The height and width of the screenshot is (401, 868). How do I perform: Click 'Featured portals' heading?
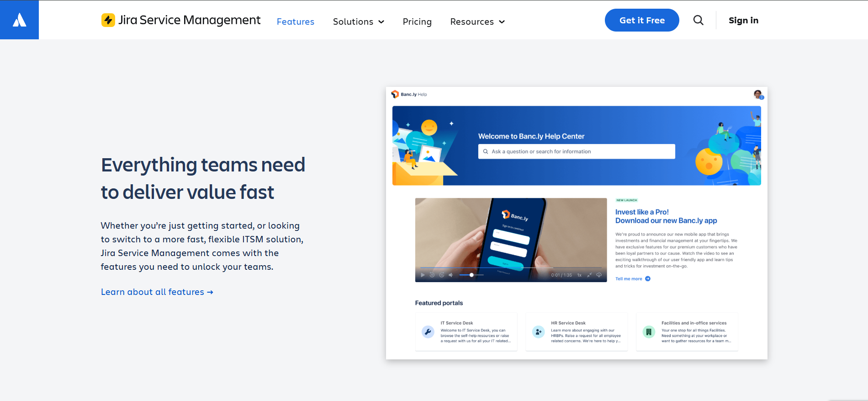439,303
